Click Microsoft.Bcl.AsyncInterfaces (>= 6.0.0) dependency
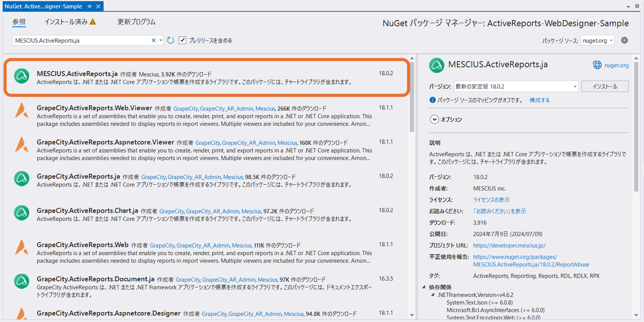Image resolution: width=644 pixels, height=322 pixels. (495, 310)
